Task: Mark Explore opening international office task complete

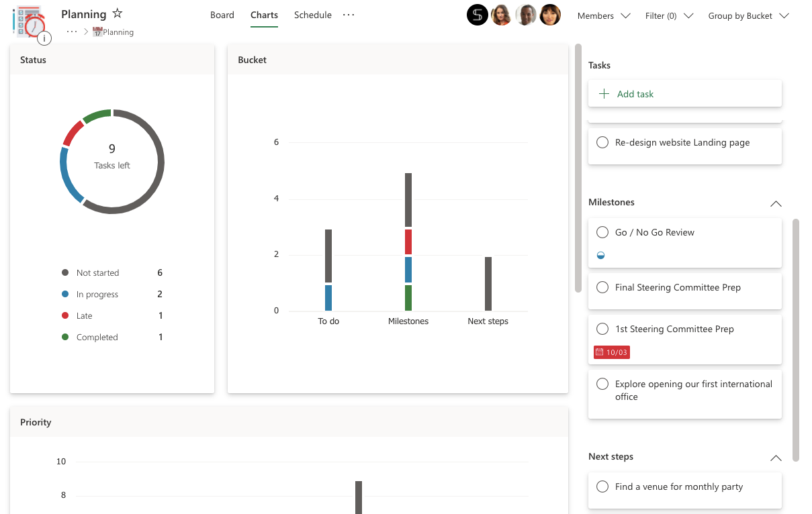Action: pyautogui.click(x=602, y=384)
